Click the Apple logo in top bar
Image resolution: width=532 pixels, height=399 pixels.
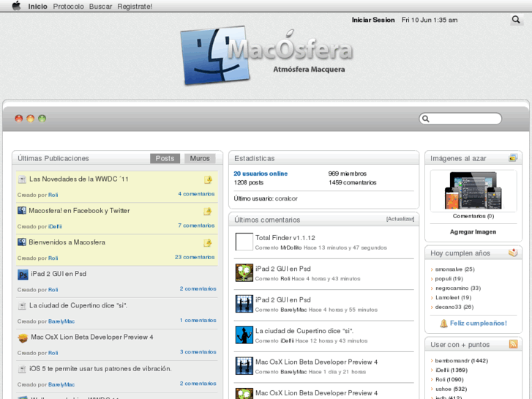[x=16, y=6]
